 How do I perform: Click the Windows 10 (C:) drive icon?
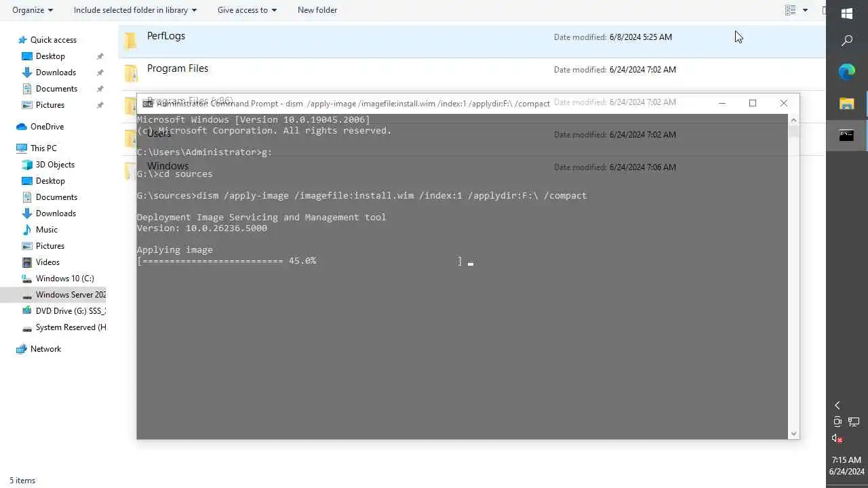click(x=27, y=279)
